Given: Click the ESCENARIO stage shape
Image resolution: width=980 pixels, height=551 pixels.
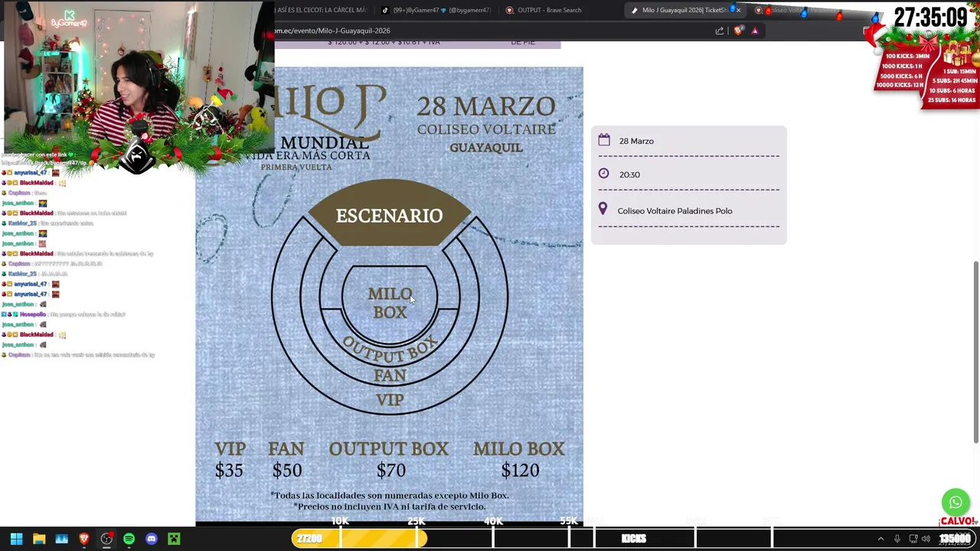Looking at the screenshot, I should coord(390,215).
